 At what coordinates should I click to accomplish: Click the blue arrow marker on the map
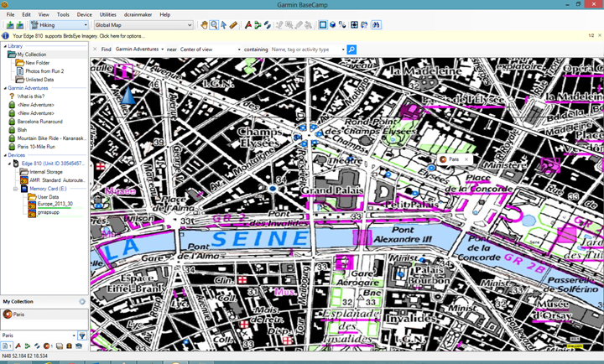pos(128,95)
